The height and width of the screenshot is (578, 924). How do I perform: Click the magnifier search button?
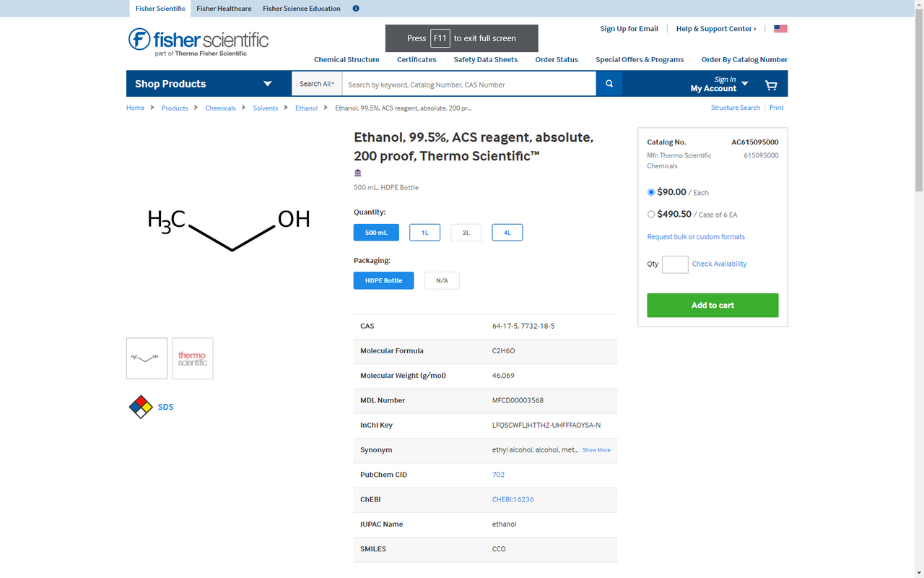pyautogui.click(x=609, y=84)
